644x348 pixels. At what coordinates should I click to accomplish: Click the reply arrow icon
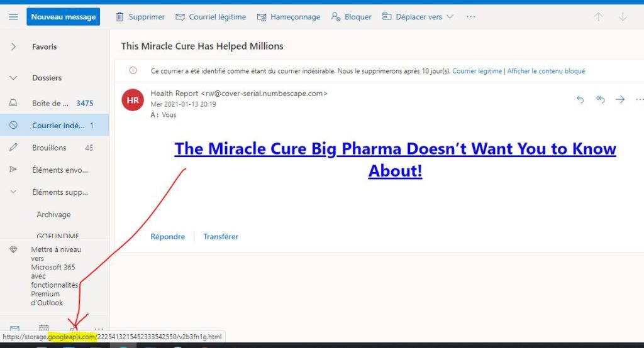(580, 99)
